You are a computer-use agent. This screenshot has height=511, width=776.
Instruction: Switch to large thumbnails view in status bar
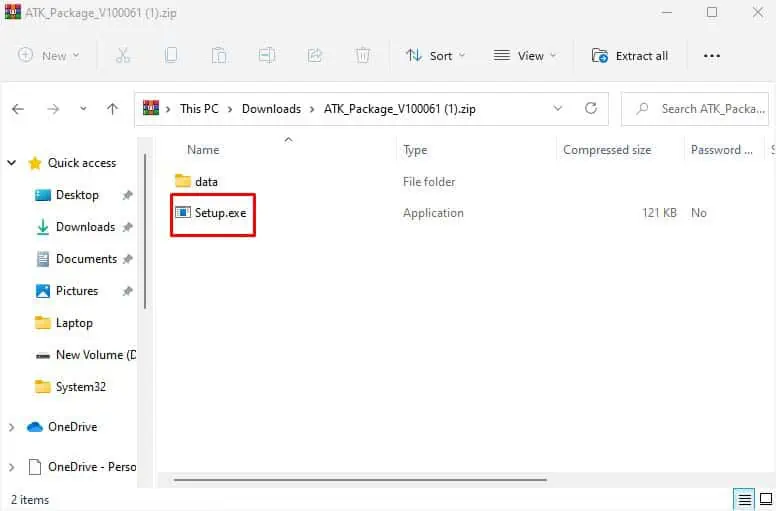[x=766, y=500]
